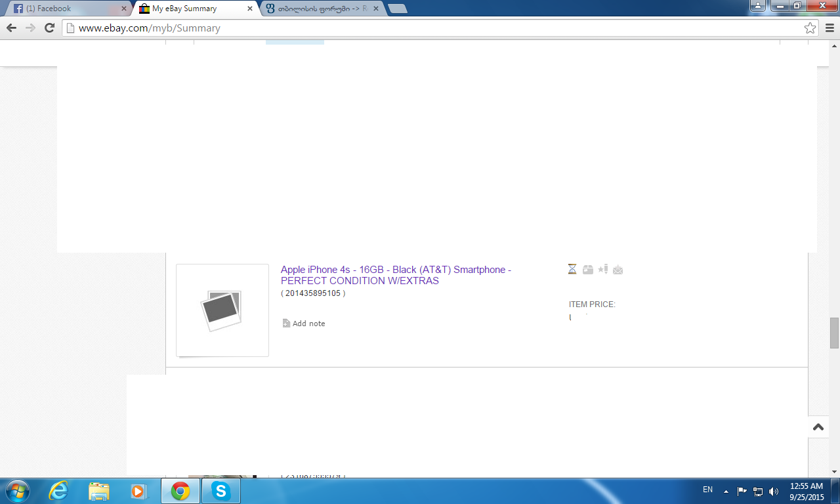840x504 pixels.
Task: Reload the eBay summary page
Action: tap(49, 28)
